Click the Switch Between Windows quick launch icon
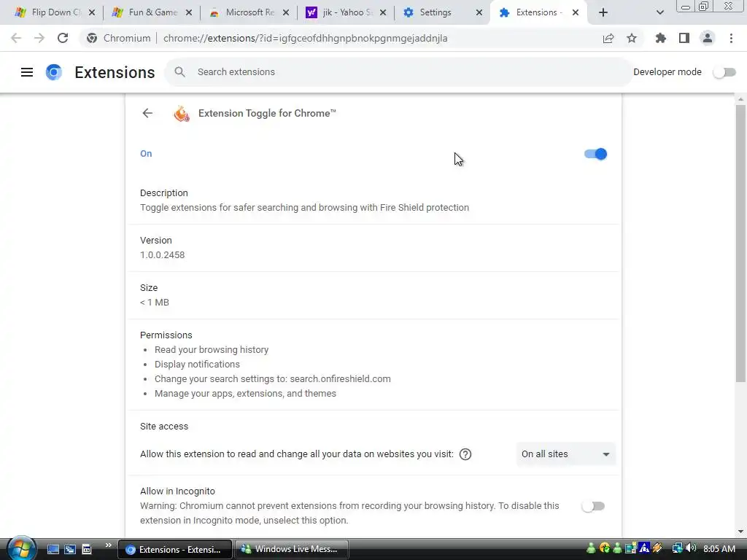 70,549
